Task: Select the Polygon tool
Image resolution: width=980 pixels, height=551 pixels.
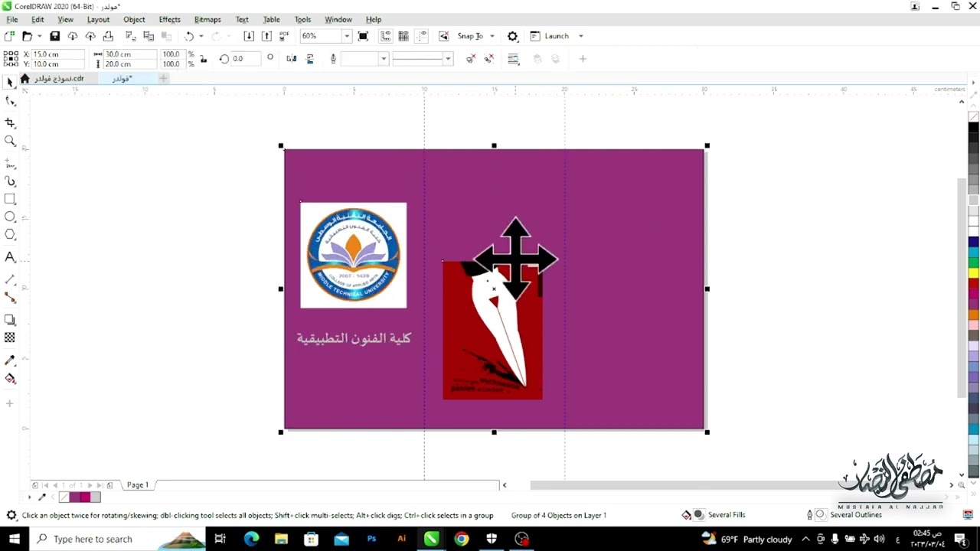Action: pyautogui.click(x=10, y=235)
